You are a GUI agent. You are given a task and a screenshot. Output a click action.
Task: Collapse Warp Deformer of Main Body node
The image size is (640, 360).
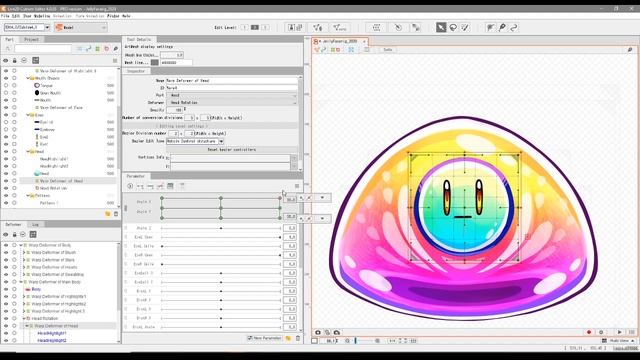pos(21,282)
